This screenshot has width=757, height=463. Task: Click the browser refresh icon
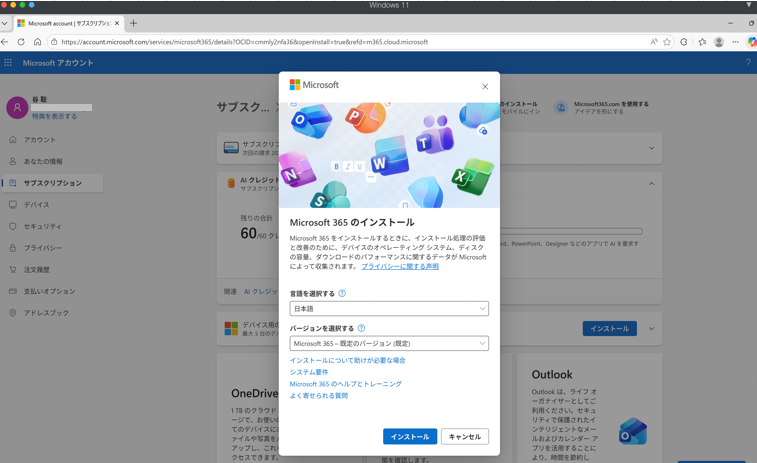point(21,42)
